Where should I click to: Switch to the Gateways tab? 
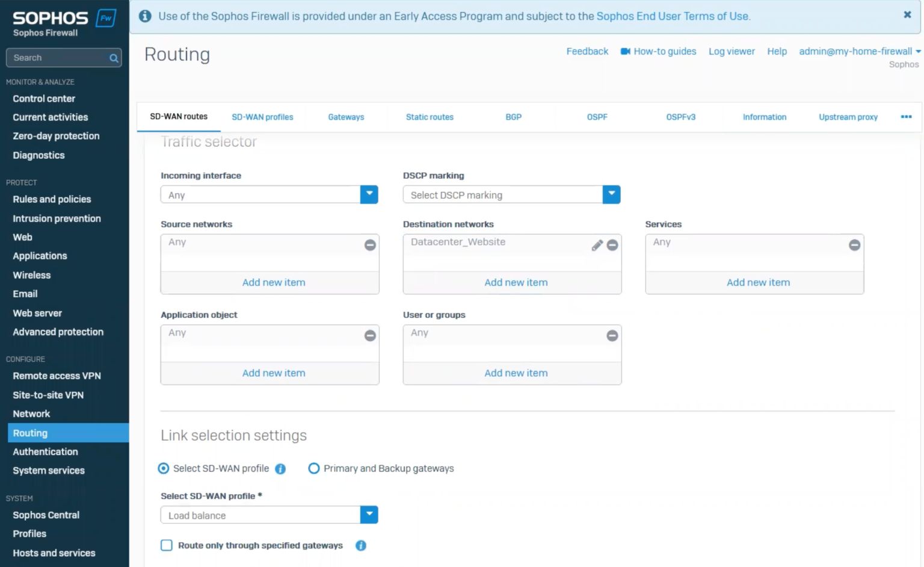[346, 117]
